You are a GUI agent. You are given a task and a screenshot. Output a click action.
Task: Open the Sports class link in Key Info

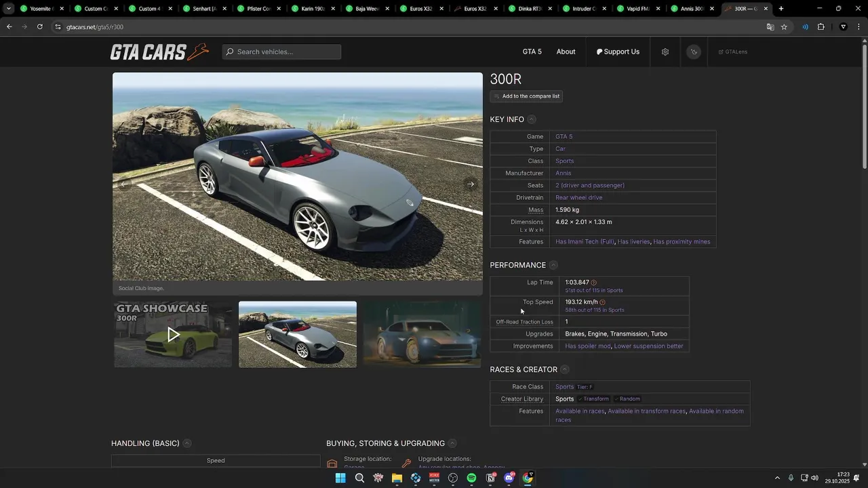point(565,161)
